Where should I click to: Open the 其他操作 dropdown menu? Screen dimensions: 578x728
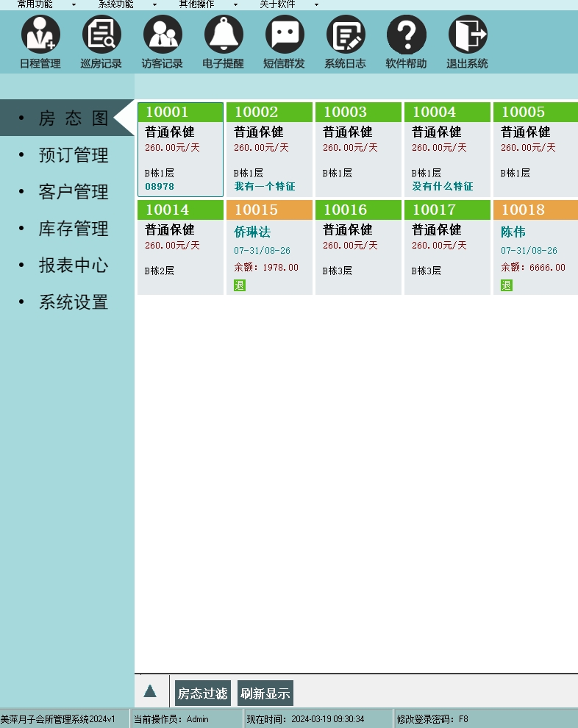click(x=207, y=4)
